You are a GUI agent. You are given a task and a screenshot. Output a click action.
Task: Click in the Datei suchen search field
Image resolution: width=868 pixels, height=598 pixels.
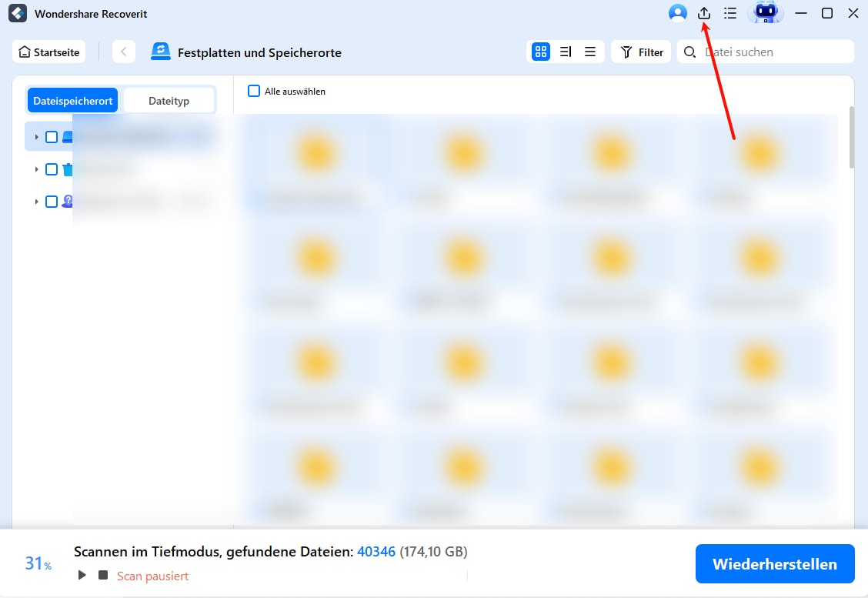coord(766,52)
